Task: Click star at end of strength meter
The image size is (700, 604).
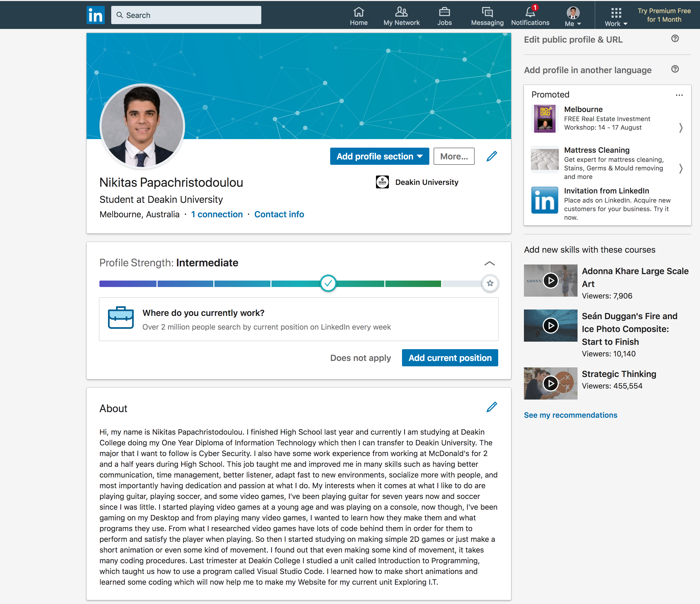Action: [490, 284]
